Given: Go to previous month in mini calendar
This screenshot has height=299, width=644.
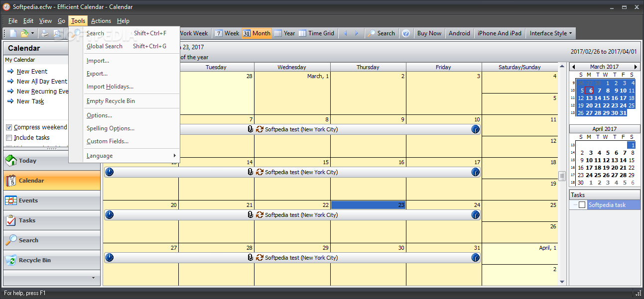Looking at the screenshot, I should point(573,67).
